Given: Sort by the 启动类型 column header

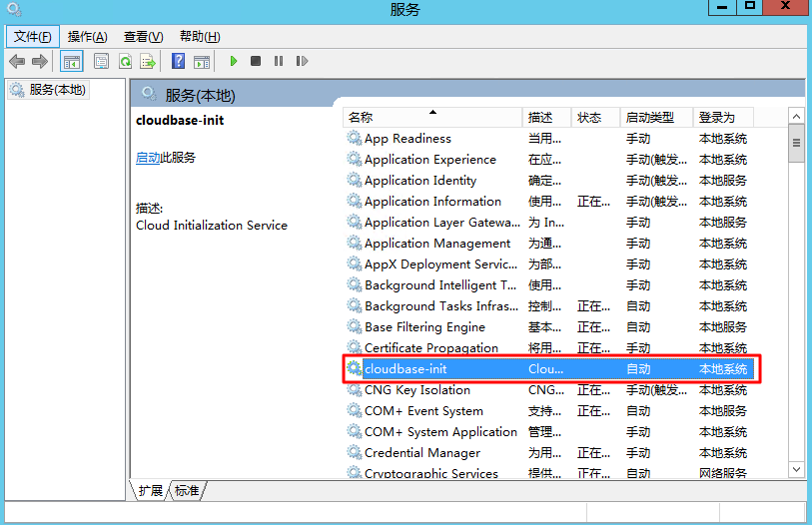Looking at the screenshot, I should [656, 118].
